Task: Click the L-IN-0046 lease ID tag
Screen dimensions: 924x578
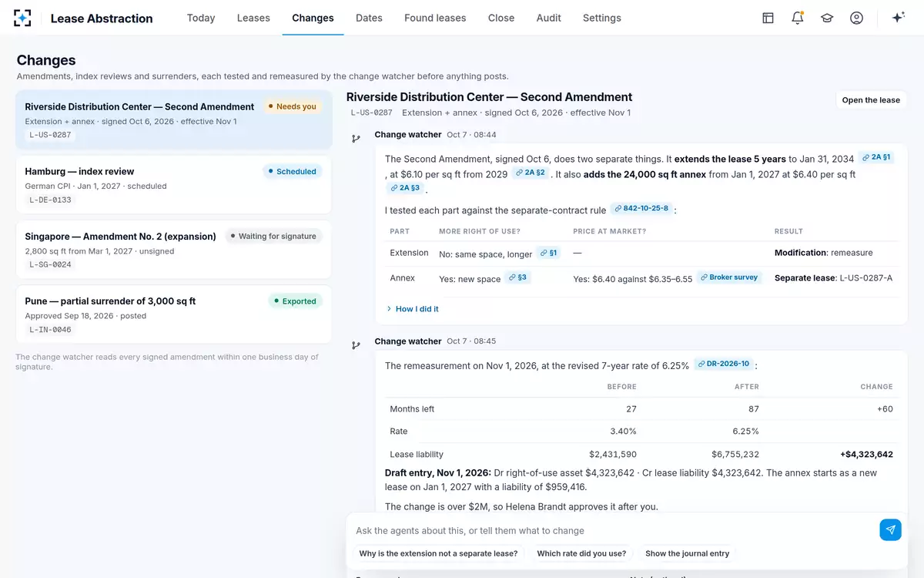Action: pyautogui.click(x=50, y=329)
